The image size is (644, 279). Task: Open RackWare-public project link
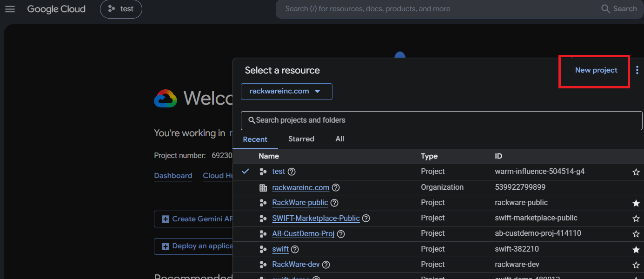tap(300, 203)
